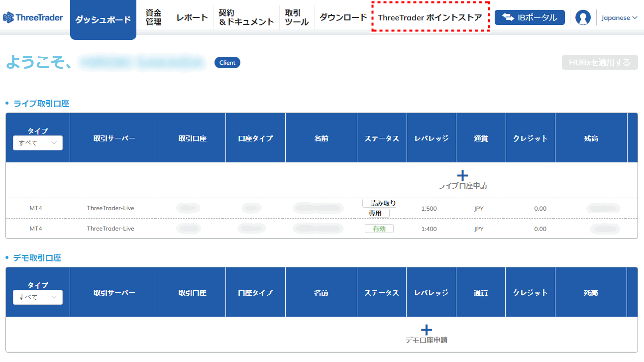The height and width of the screenshot is (362, 644).
Task: Click MT4 in the 有効 account row
Action: pyautogui.click(x=36, y=229)
